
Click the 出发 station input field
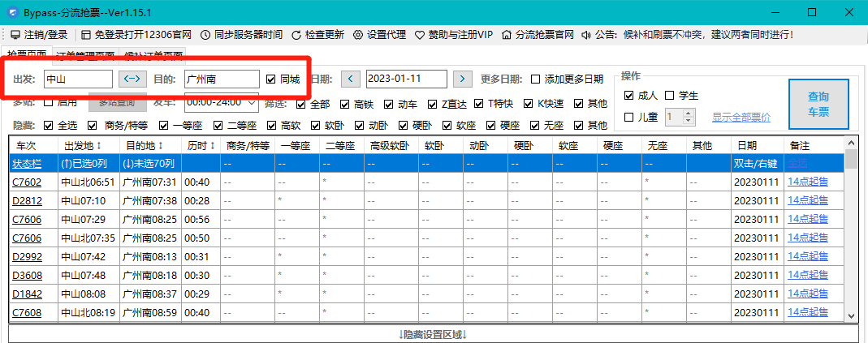(x=77, y=79)
